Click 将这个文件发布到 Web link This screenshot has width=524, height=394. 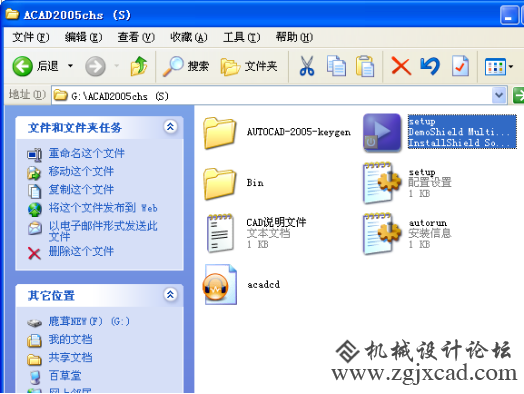point(103,208)
